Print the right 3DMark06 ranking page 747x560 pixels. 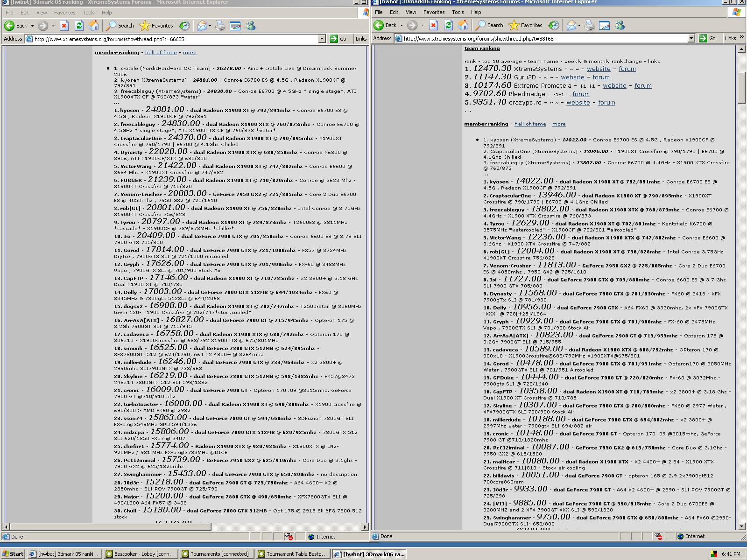(x=589, y=25)
